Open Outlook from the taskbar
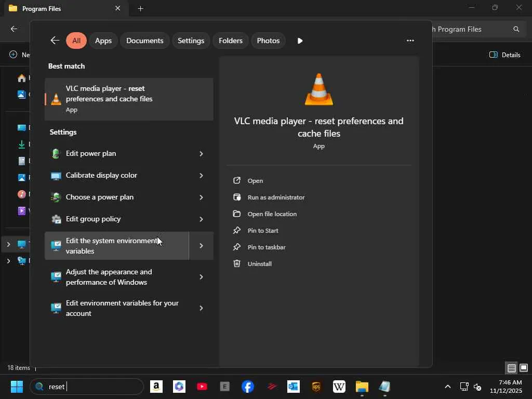The width and height of the screenshot is (532, 399). (x=293, y=387)
